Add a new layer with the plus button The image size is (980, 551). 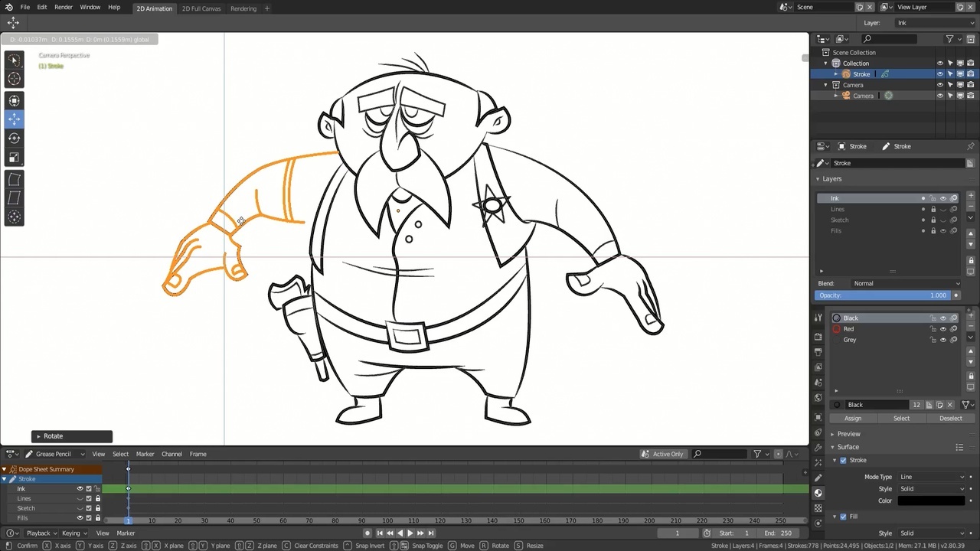coord(971,196)
